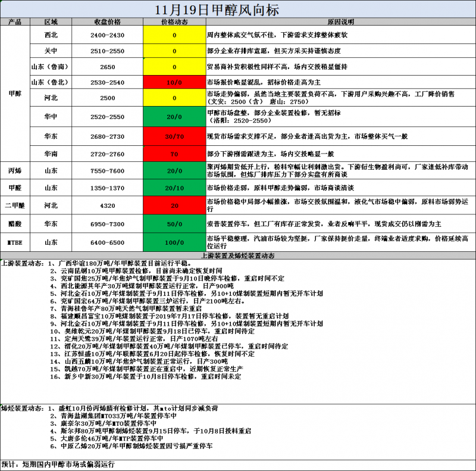
Task: Click line '西北能源其年产30万吨'
Action: pos(142,286)
